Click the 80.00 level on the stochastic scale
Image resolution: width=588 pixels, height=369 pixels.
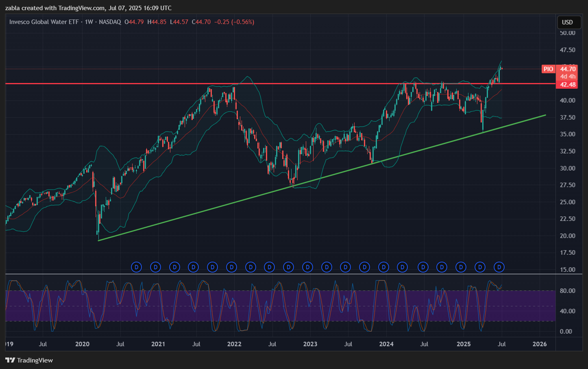tap(567, 291)
